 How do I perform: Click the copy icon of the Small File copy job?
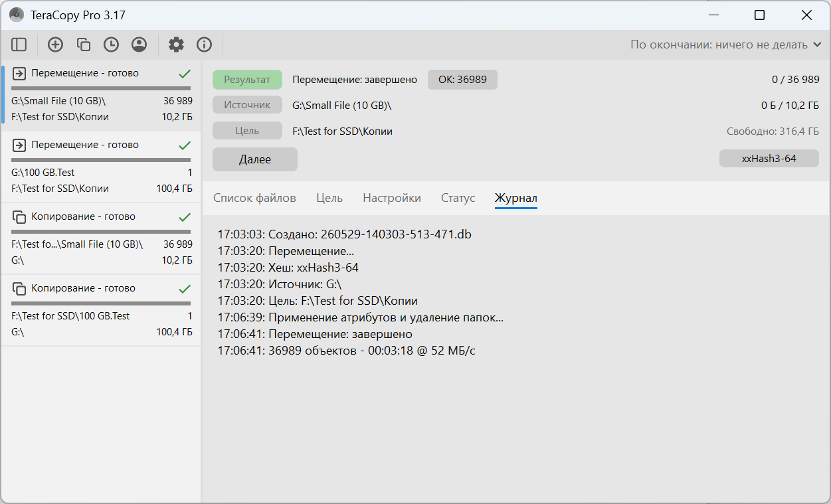coord(19,216)
